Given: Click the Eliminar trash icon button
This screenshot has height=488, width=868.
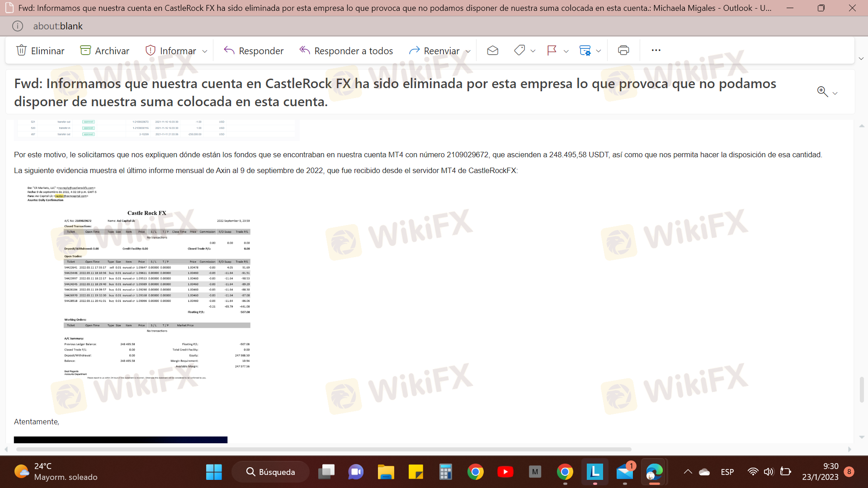Looking at the screenshot, I should [x=40, y=51].
